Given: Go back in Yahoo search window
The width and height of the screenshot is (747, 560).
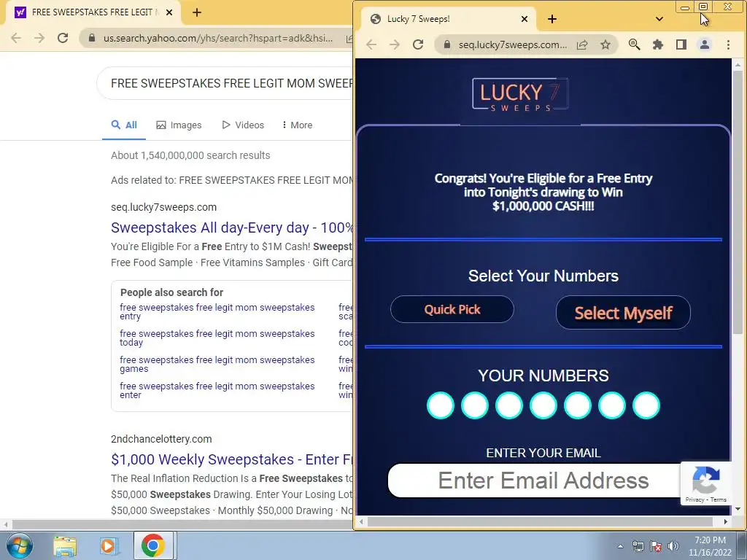Looking at the screenshot, I should 16,38.
